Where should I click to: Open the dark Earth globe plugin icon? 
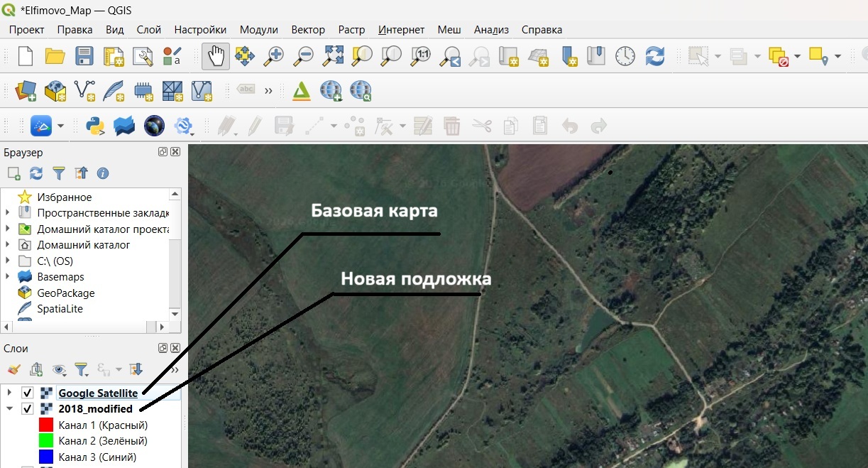pos(154,126)
